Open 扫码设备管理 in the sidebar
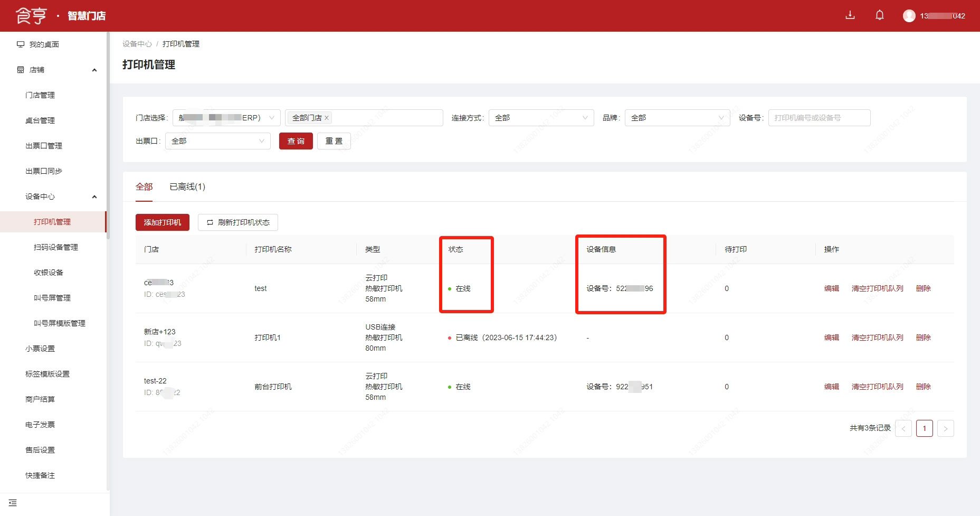Image resolution: width=980 pixels, height=516 pixels. pyautogui.click(x=56, y=247)
